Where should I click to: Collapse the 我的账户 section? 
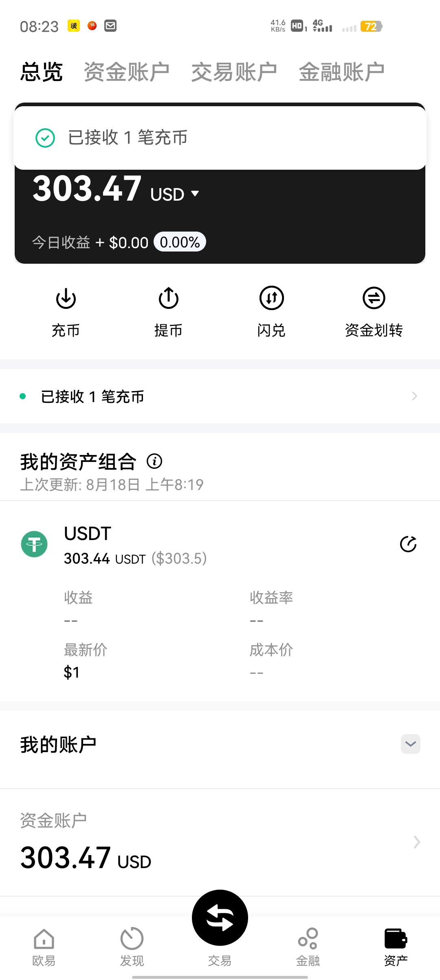tap(410, 744)
